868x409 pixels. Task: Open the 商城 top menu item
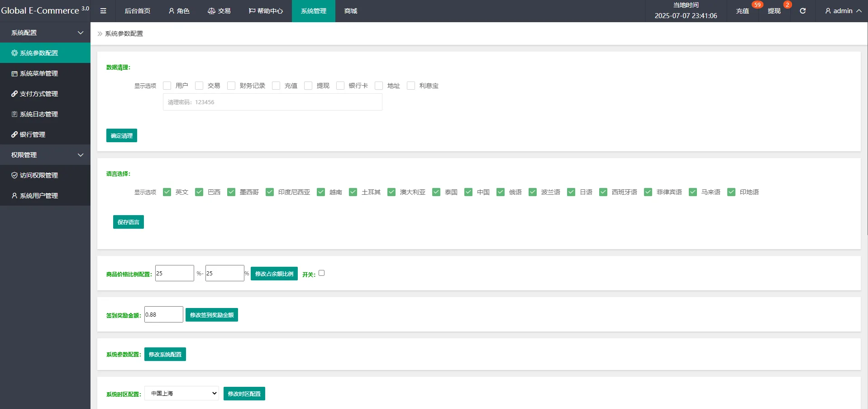point(351,11)
